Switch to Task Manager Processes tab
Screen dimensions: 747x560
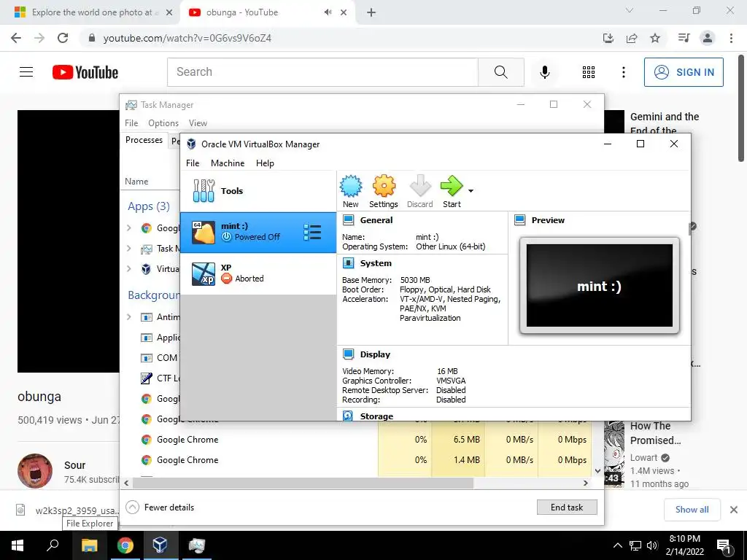pyautogui.click(x=144, y=140)
